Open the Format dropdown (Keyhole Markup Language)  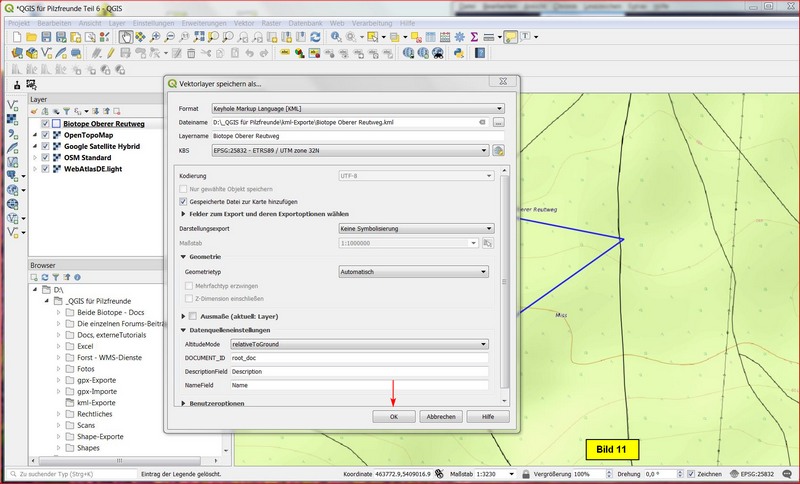tap(358, 109)
